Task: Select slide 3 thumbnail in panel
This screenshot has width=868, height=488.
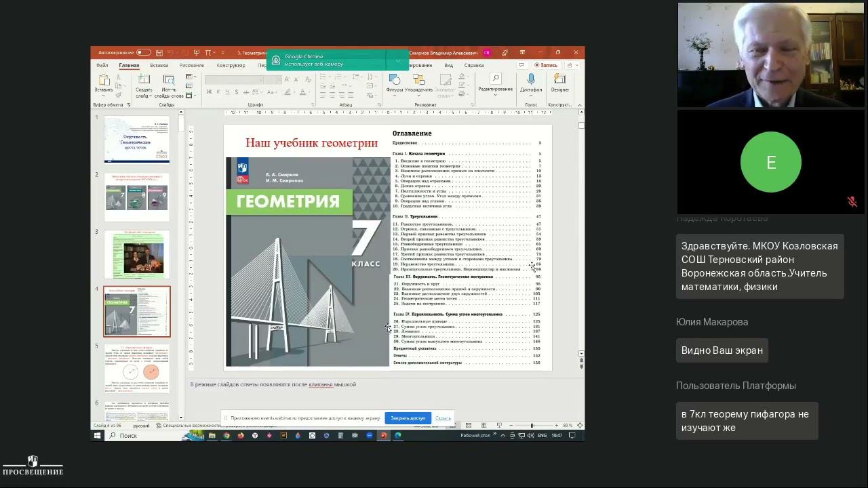Action: (x=136, y=254)
